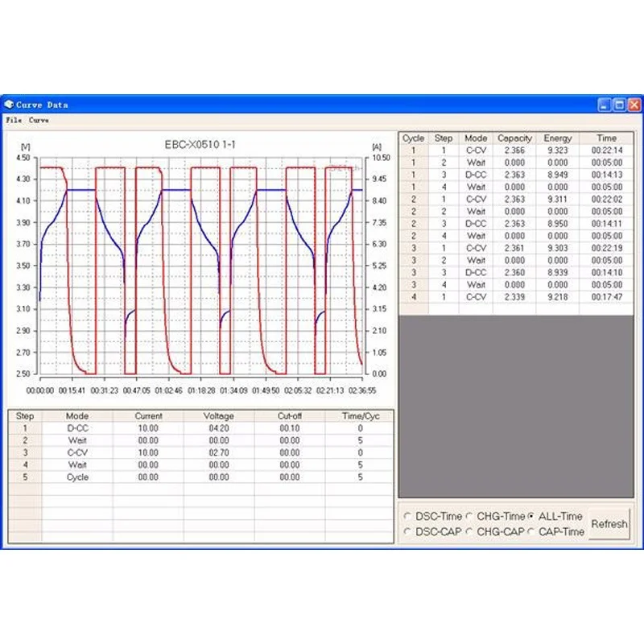Click the Time/Cyc column header
This screenshot has height=644, width=644.
click(x=359, y=416)
